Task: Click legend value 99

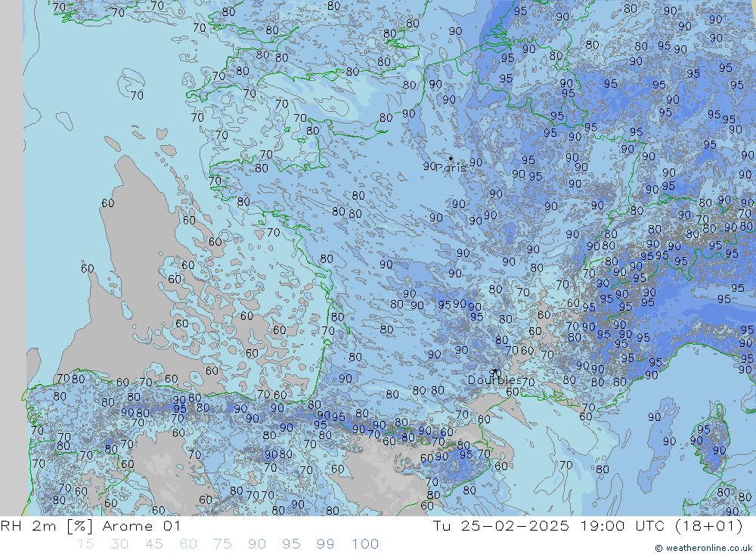Action: pos(325,544)
